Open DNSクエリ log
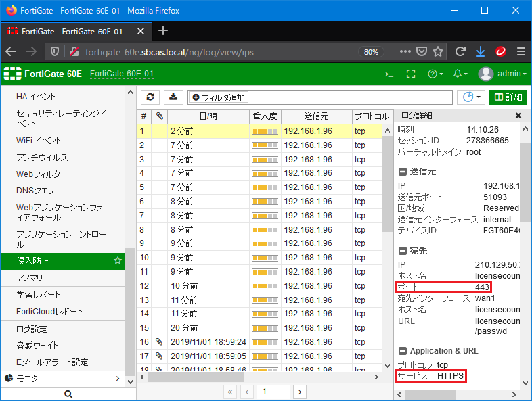The image size is (532, 401). [35, 191]
